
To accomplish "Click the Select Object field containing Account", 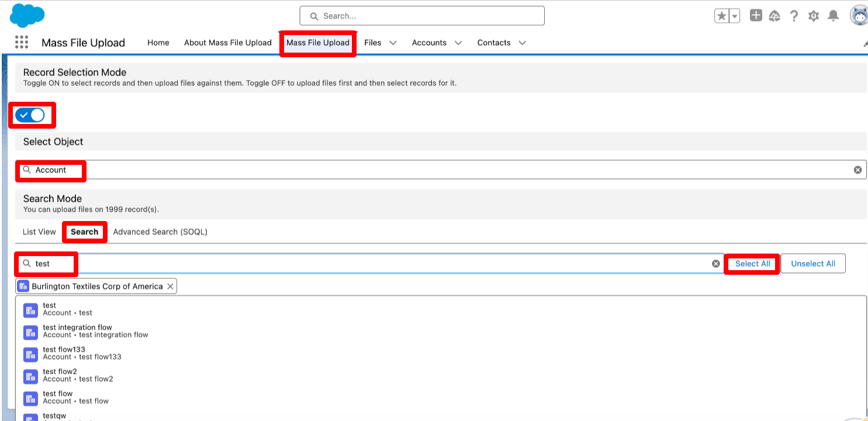I will (441, 170).
